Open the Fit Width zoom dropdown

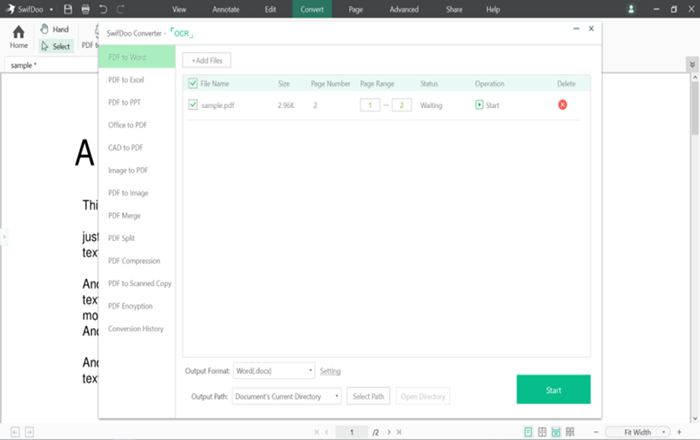(638, 432)
